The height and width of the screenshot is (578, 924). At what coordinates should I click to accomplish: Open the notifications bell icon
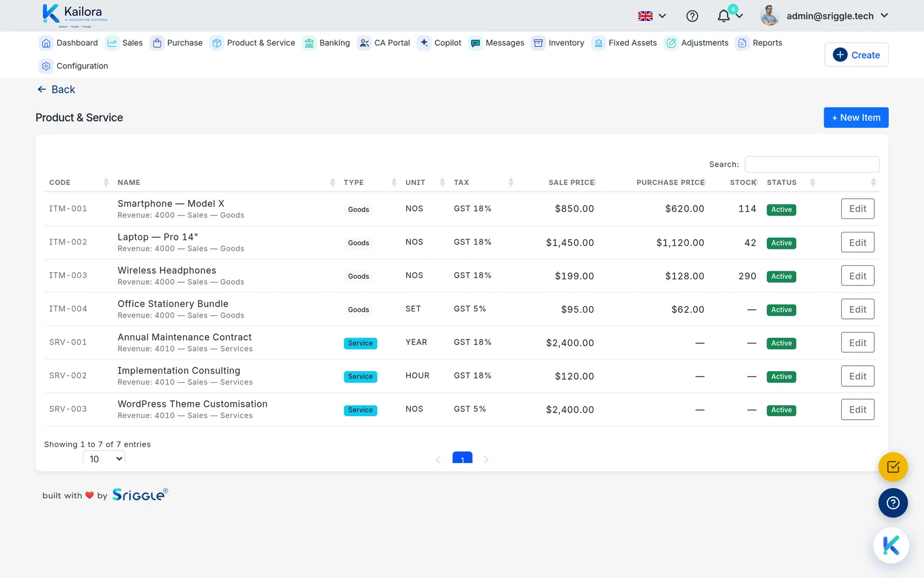click(x=723, y=16)
